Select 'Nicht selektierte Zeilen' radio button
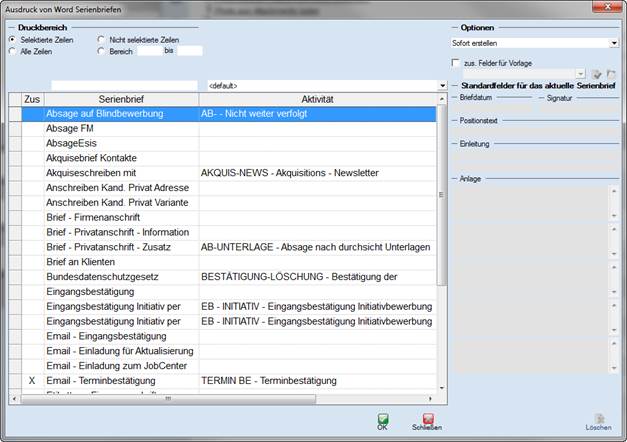The width and height of the screenshot is (627, 442). [101, 40]
